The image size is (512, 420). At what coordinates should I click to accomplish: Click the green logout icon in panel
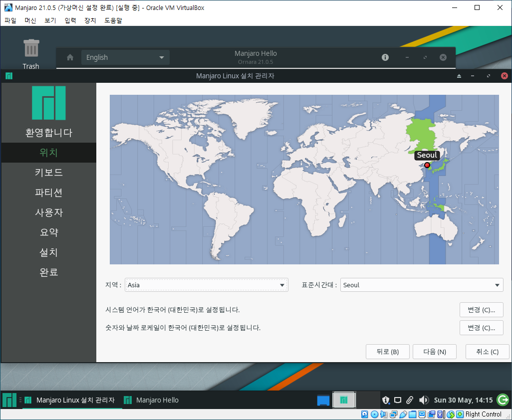point(503,400)
